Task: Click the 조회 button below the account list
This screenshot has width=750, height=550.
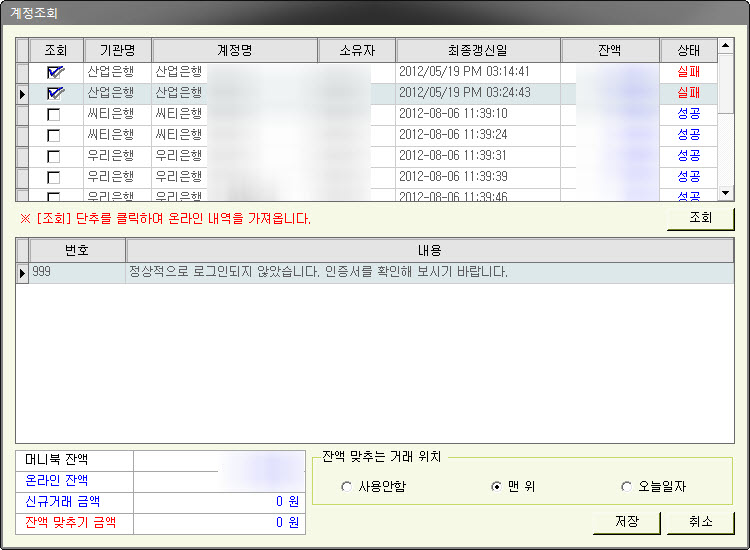Action: click(700, 218)
